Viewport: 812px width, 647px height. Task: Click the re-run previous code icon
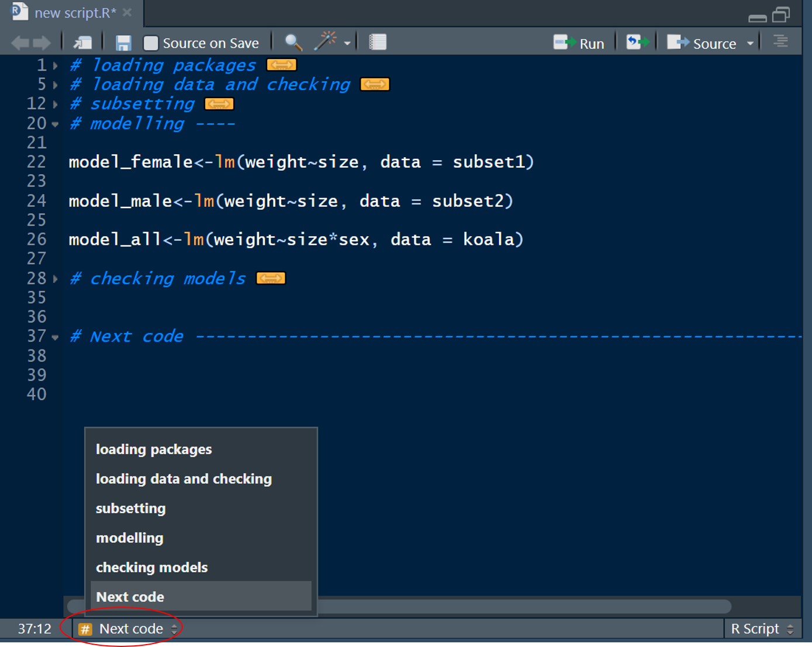click(x=637, y=43)
